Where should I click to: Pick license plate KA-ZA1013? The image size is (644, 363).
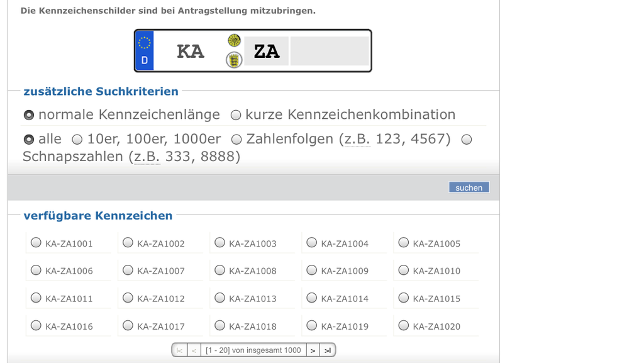click(x=220, y=298)
